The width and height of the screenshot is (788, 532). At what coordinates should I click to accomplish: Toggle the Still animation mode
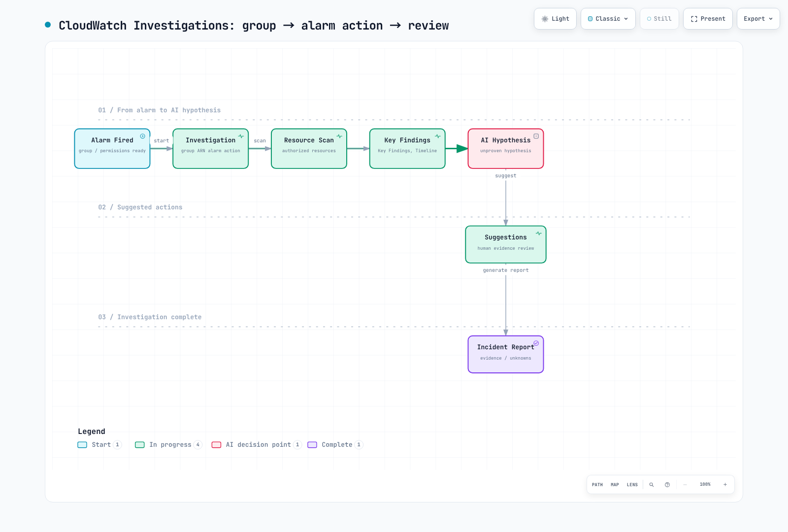659,19
